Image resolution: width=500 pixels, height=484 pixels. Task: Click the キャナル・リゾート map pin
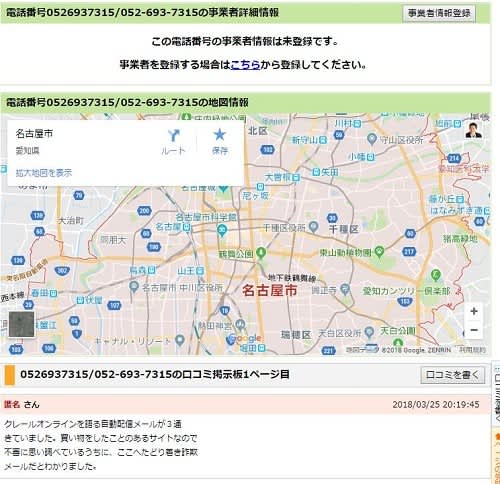(x=180, y=340)
